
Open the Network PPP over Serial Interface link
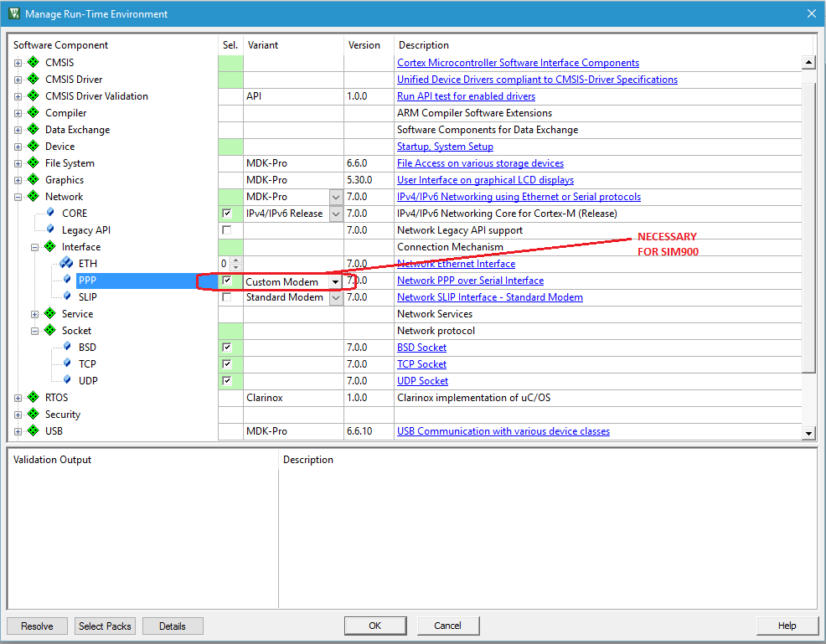click(x=470, y=281)
